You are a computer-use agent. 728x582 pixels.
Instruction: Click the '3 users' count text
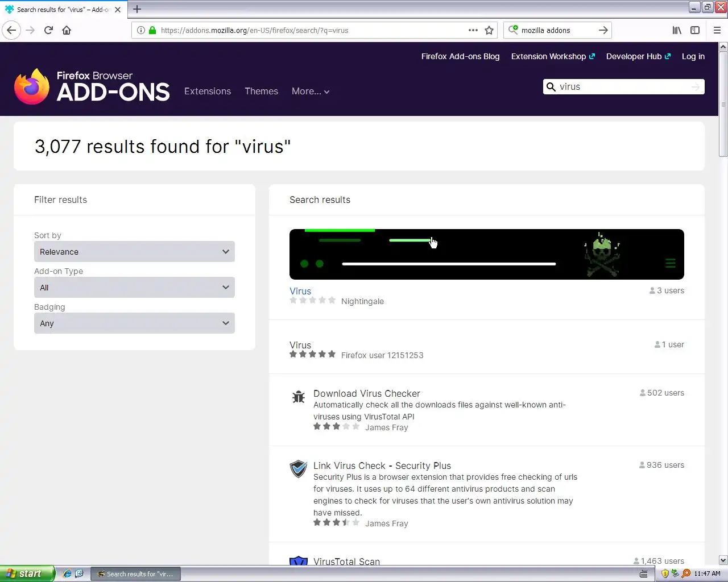click(671, 290)
